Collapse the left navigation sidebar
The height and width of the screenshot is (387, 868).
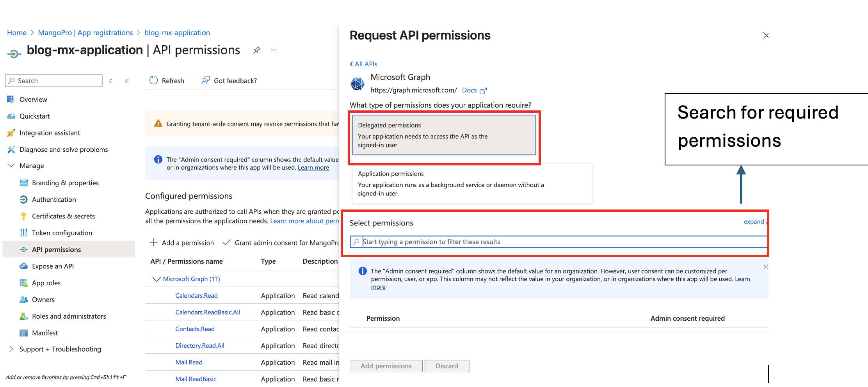tap(126, 80)
